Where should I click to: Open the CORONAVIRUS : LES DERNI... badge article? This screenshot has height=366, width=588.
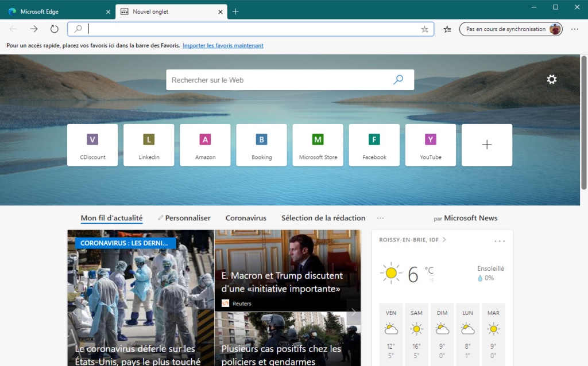[125, 243]
